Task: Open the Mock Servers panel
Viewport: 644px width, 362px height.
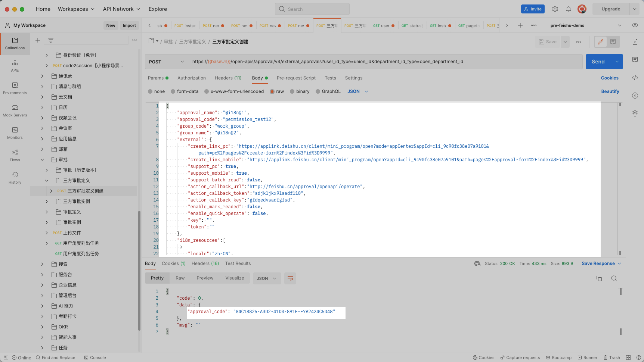Action: (15, 111)
